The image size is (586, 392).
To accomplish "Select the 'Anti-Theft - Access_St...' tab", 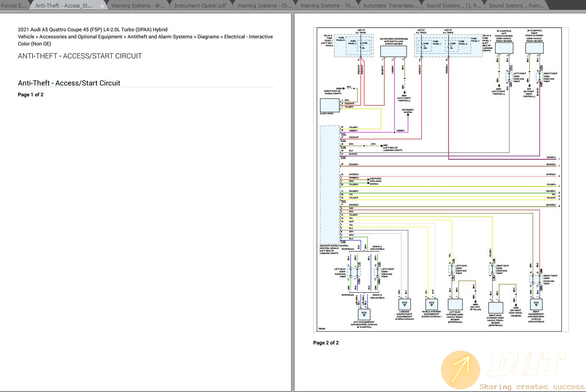I will tap(64, 5).
